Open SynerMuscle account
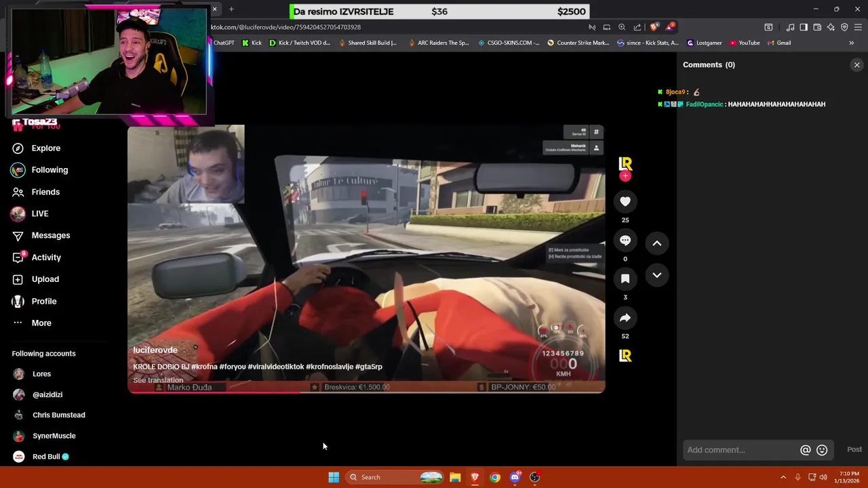This screenshot has height=488, width=868. pyautogui.click(x=54, y=436)
